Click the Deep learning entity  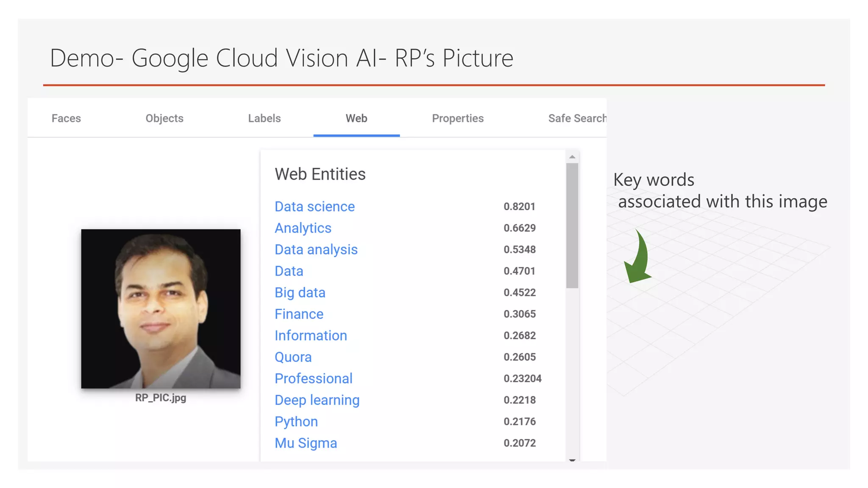tap(317, 400)
